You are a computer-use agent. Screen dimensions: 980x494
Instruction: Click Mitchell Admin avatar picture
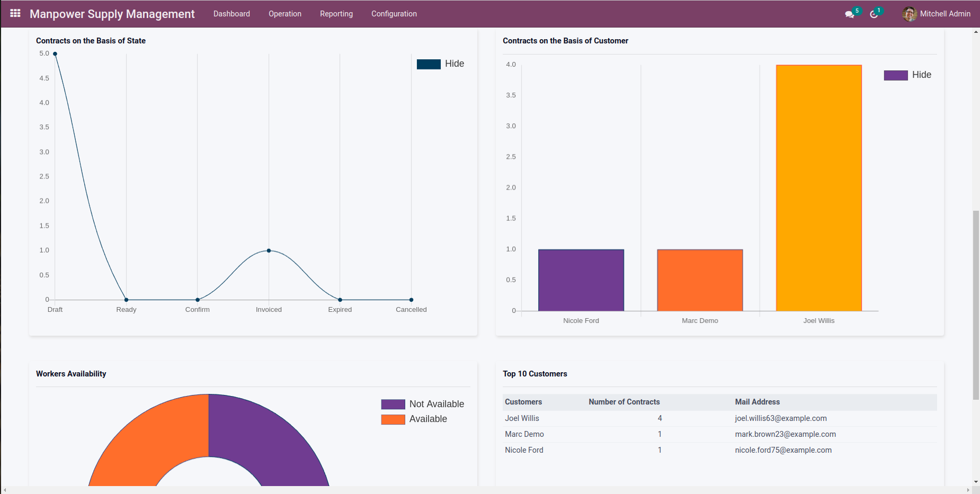click(910, 14)
